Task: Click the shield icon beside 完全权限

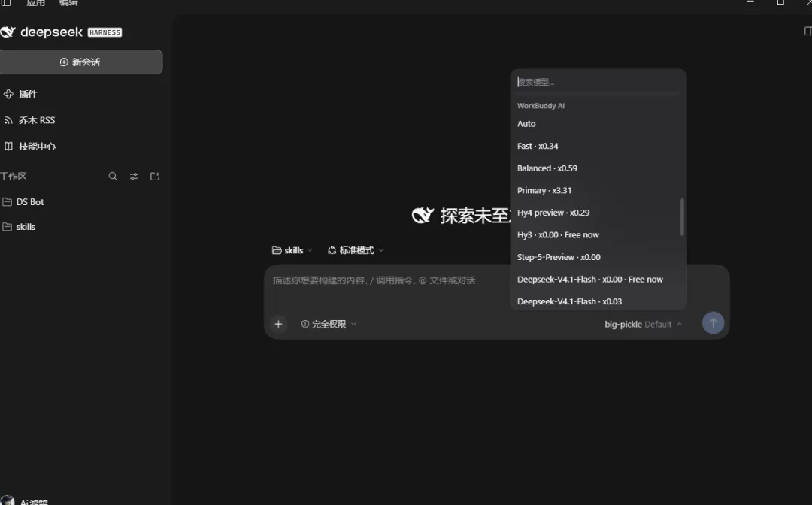Action: coord(305,324)
